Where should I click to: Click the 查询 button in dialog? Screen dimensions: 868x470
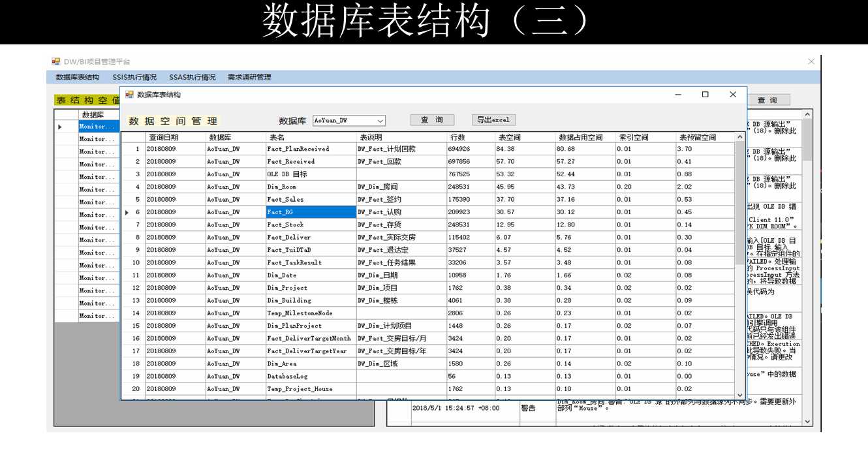click(432, 120)
